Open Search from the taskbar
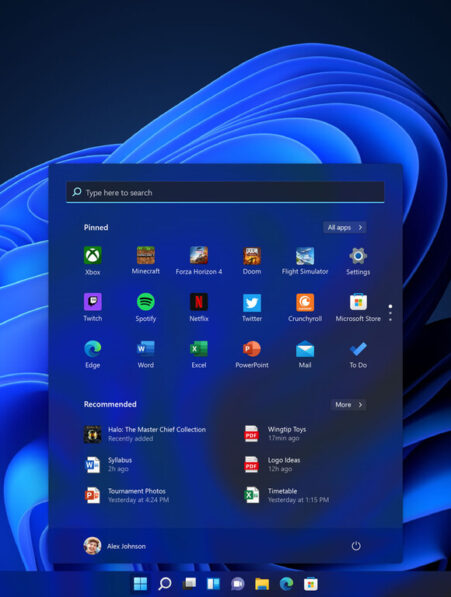451x597 pixels. pyautogui.click(x=165, y=583)
